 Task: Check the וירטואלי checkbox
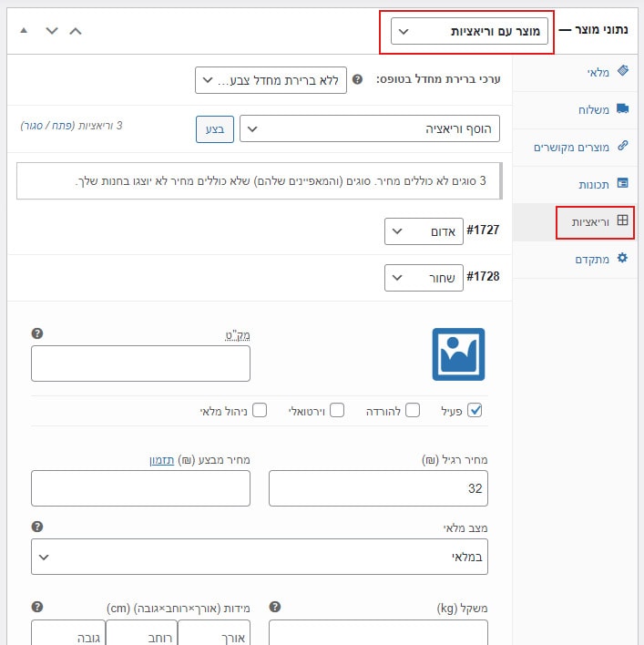(x=337, y=410)
